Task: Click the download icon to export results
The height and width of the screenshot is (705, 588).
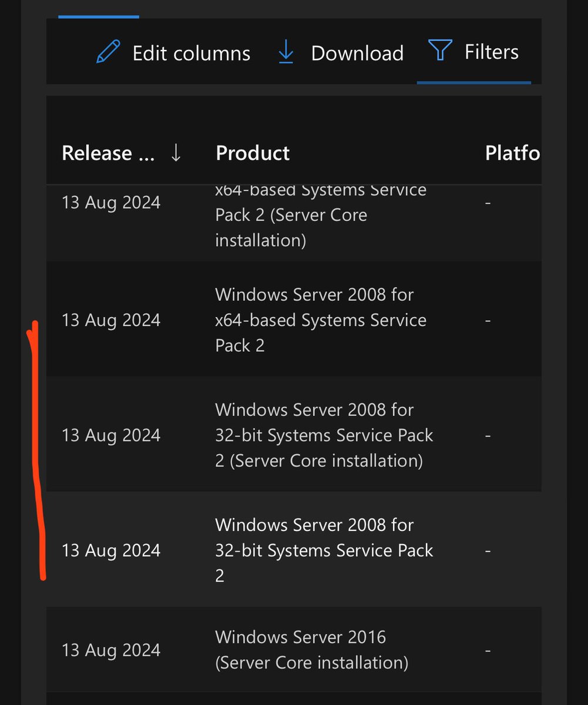Action: (x=285, y=52)
